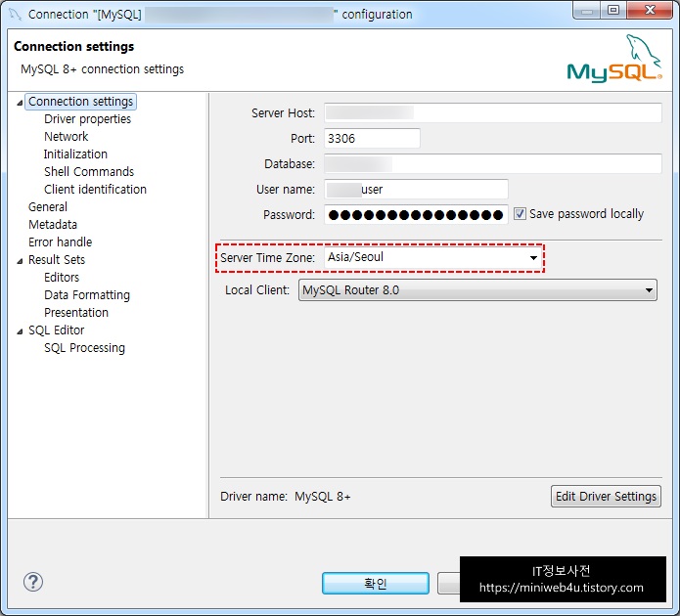The height and width of the screenshot is (616, 680).
Task: Toggle Save password locally checkbox
Action: pyautogui.click(x=520, y=214)
